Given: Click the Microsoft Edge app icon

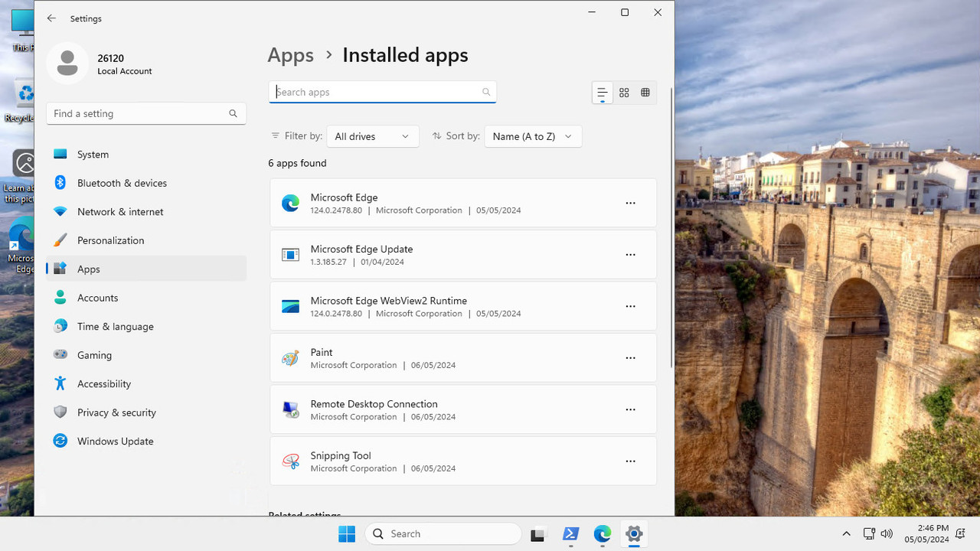Looking at the screenshot, I should (290, 203).
